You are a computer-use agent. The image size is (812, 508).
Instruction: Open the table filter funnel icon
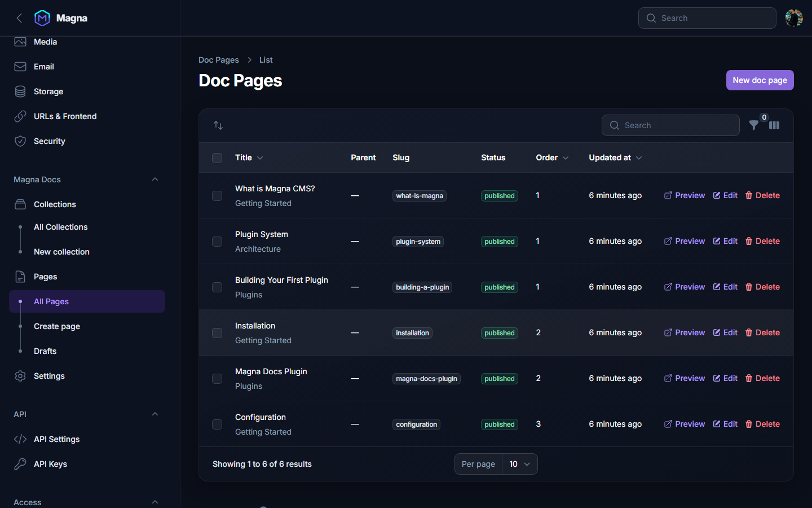pyautogui.click(x=753, y=125)
